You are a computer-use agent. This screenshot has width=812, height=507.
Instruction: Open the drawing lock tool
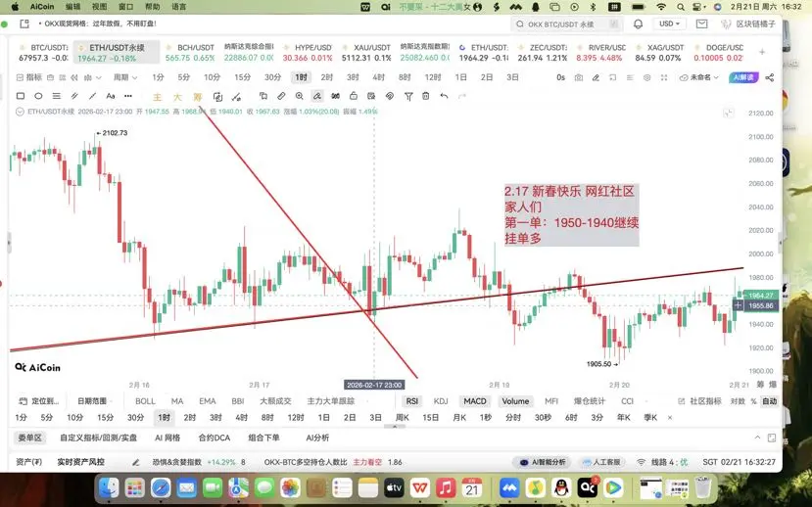(354, 96)
